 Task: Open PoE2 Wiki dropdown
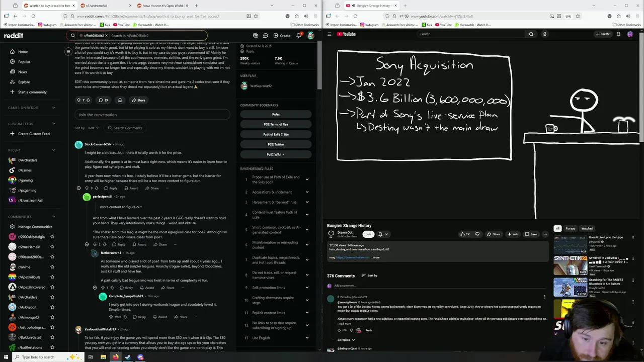click(x=276, y=154)
